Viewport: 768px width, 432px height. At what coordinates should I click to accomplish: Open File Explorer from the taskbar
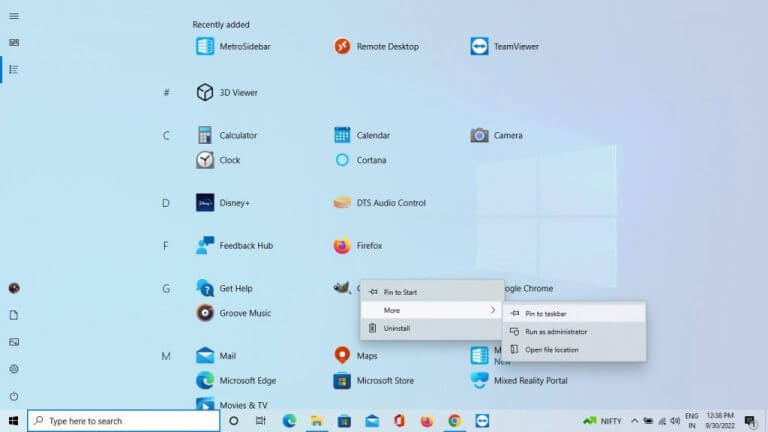click(316, 421)
